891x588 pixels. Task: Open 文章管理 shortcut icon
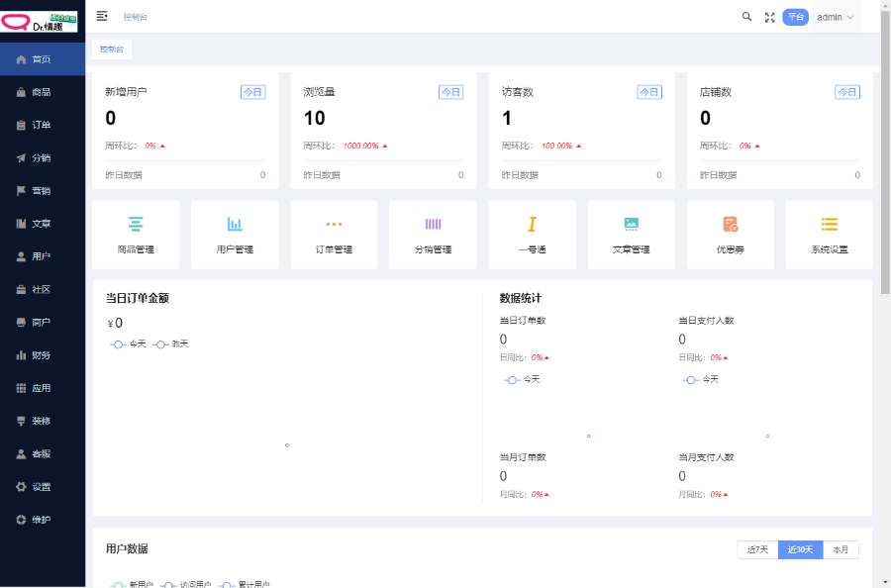click(632, 224)
